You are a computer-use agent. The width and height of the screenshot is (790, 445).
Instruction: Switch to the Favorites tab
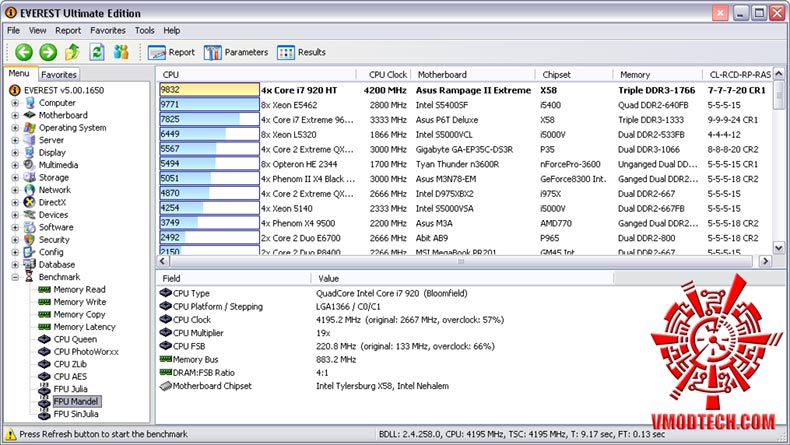(59, 75)
